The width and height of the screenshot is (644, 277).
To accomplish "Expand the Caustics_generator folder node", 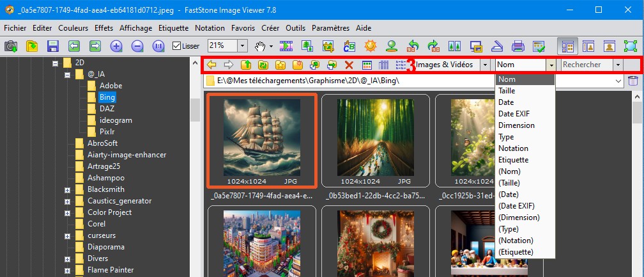I will (67, 202).
